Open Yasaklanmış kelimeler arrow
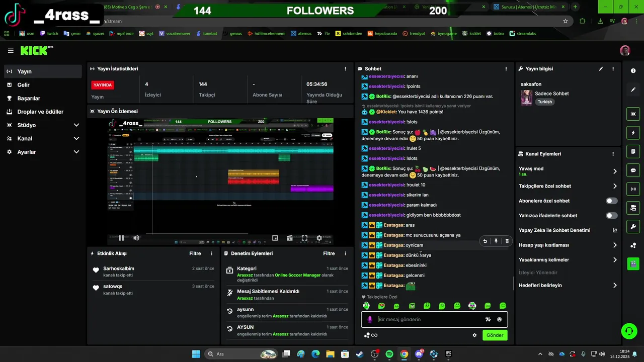 pyautogui.click(x=615, y=260)
